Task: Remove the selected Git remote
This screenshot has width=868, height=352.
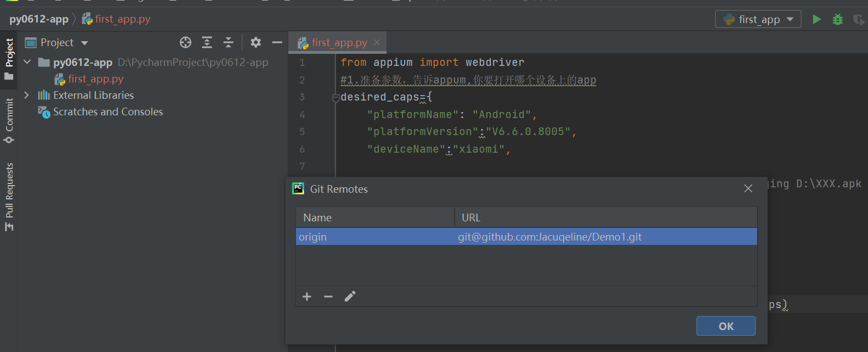Action: [328, 297]
